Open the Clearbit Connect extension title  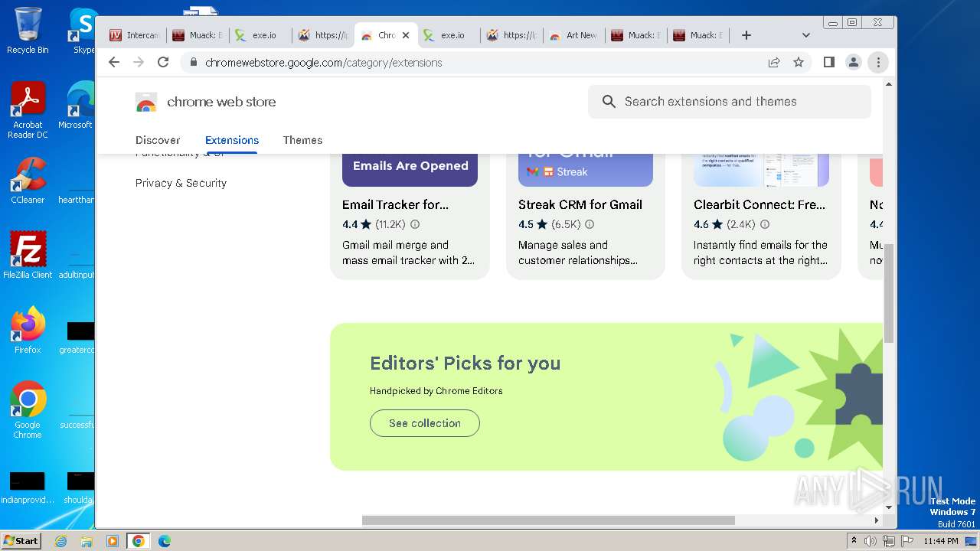coord(759,204)
